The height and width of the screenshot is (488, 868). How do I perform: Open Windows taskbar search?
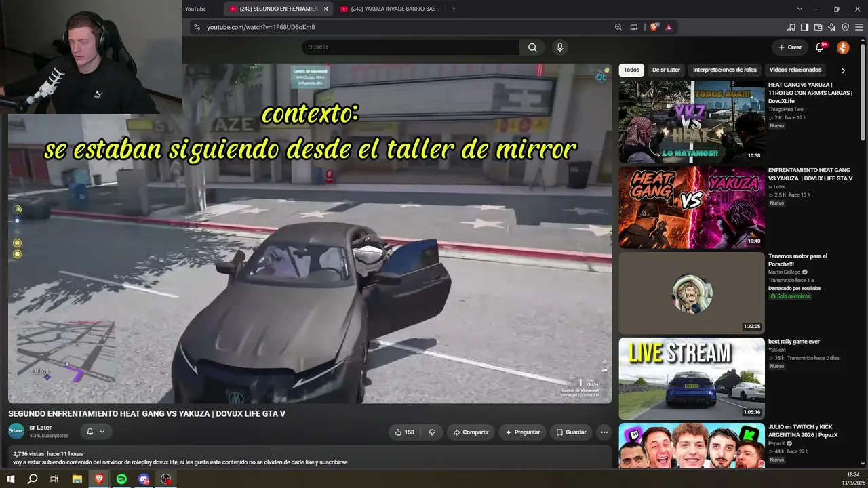pos(33,479)
